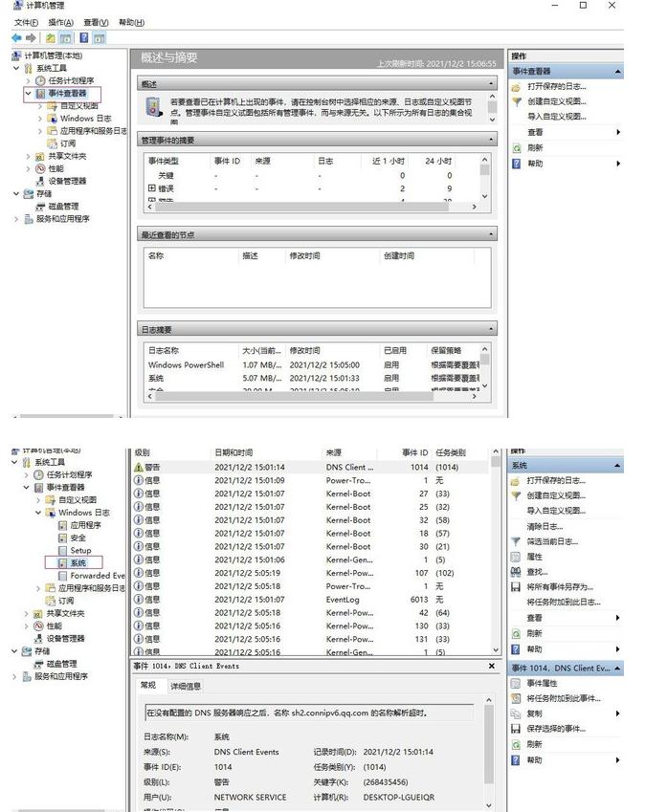This screenshot has width=645, height=812.
Task: Click the filter funnel icon for 筛选当前日志
Action: [516, 541]
